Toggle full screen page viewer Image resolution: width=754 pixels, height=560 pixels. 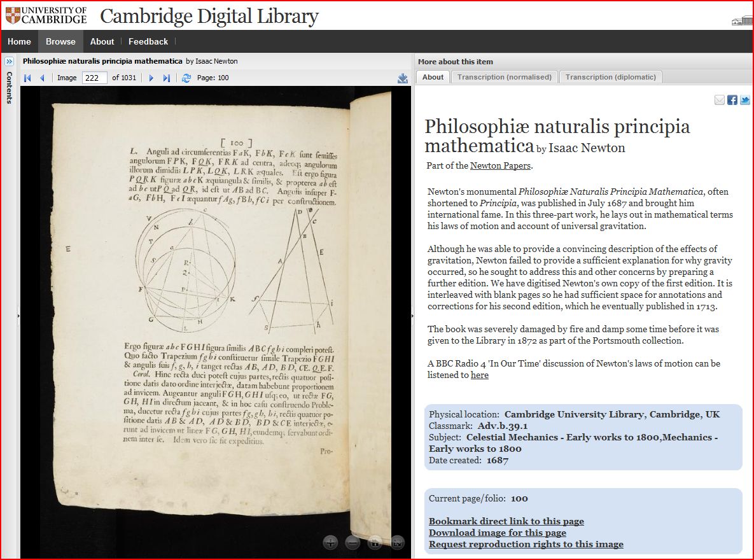(x=397, y=543)
